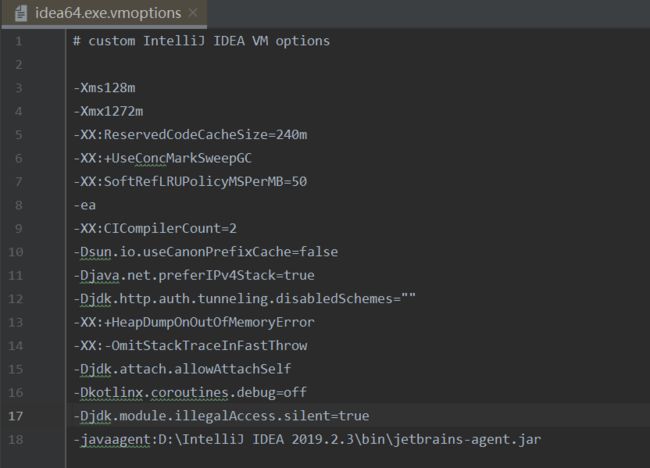
Task: Close the idea64.exe.vmoptions tab
Action: click(x=193, y=13)
